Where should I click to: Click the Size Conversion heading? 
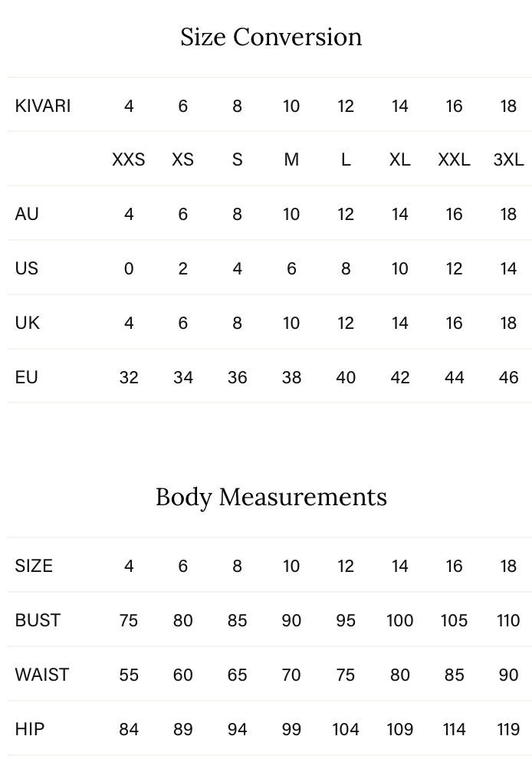pyautogui.click(x=271, y=37)
